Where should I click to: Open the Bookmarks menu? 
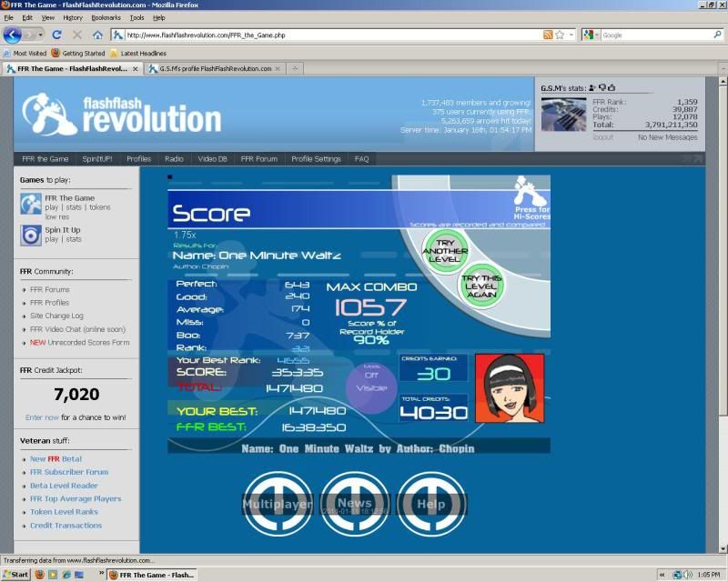pos(106,17)
